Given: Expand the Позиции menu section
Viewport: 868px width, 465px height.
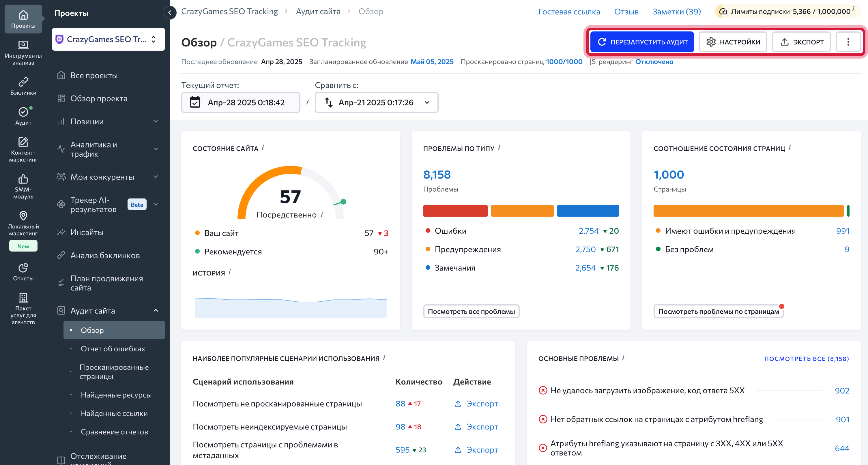Looking at the screenshot, I should (156, 121).
